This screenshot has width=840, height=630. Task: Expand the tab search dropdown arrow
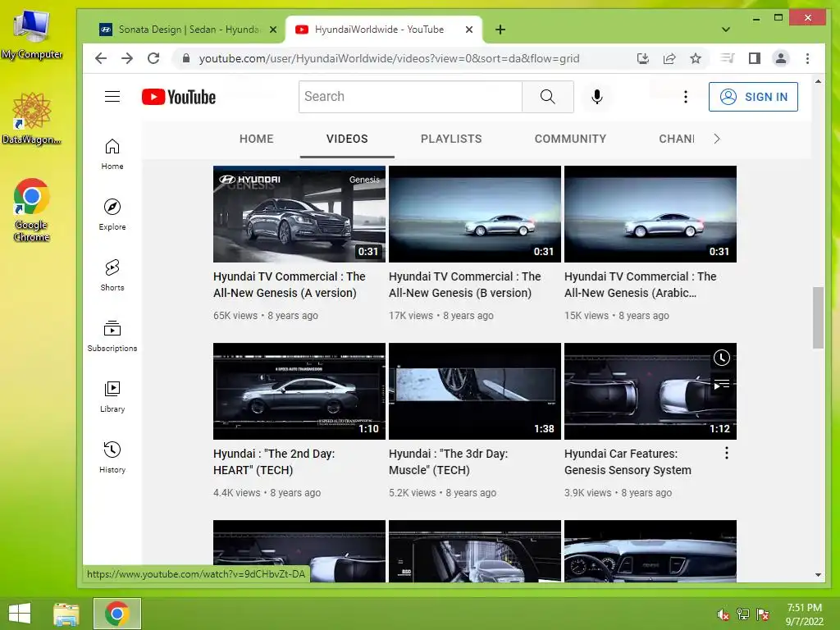click(x=725, y=30)
